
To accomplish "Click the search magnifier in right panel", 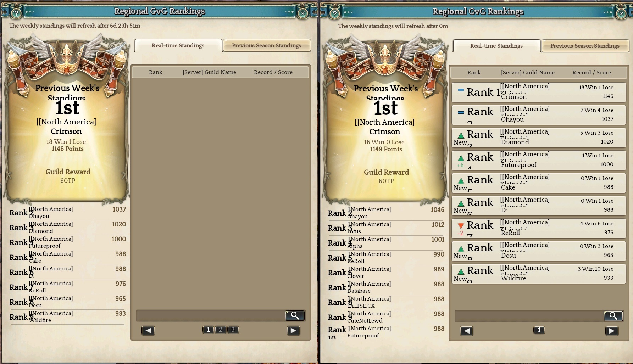I will click(613, 316).
